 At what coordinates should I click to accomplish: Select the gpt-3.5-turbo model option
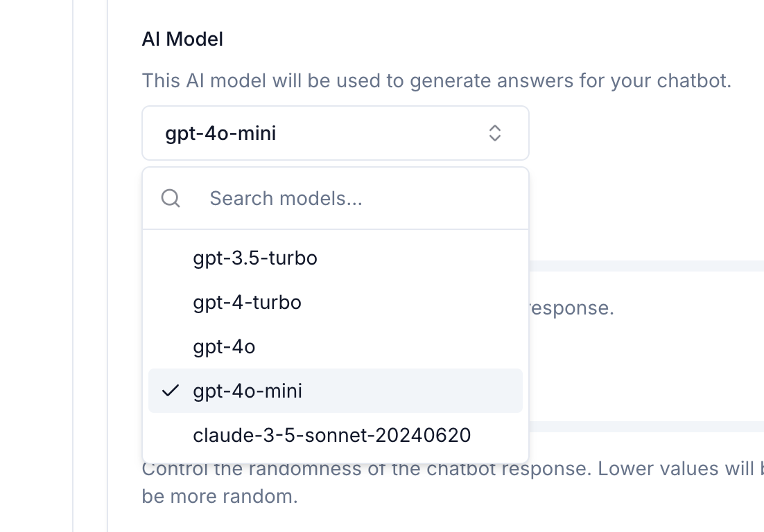click(x=255, y=258)
